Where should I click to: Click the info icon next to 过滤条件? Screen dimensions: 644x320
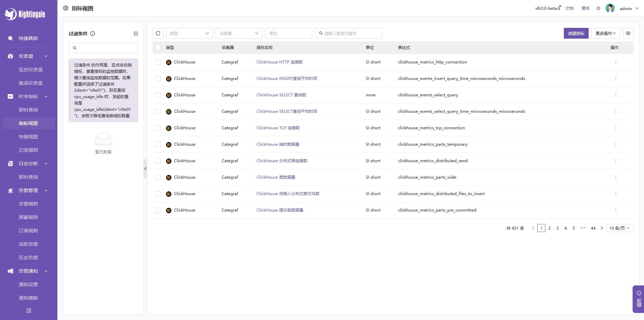pyautogui.click(x=93, y=34)
